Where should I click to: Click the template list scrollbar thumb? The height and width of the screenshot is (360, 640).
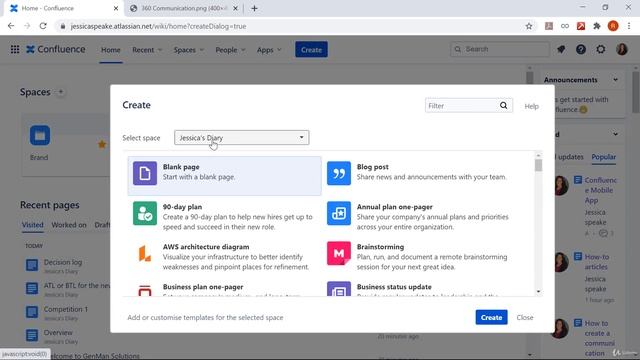point(538,165)
